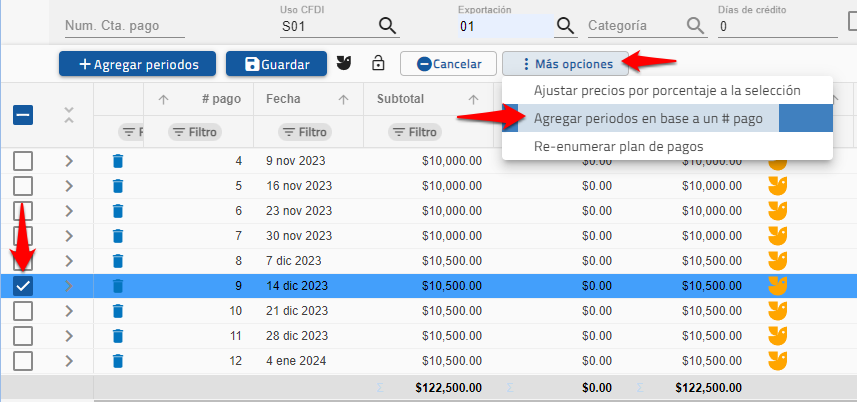Click the Num. Cta. pago input field
Viewport: 857px width, 402px height.
pyautogui.click(x=125, y=27)
